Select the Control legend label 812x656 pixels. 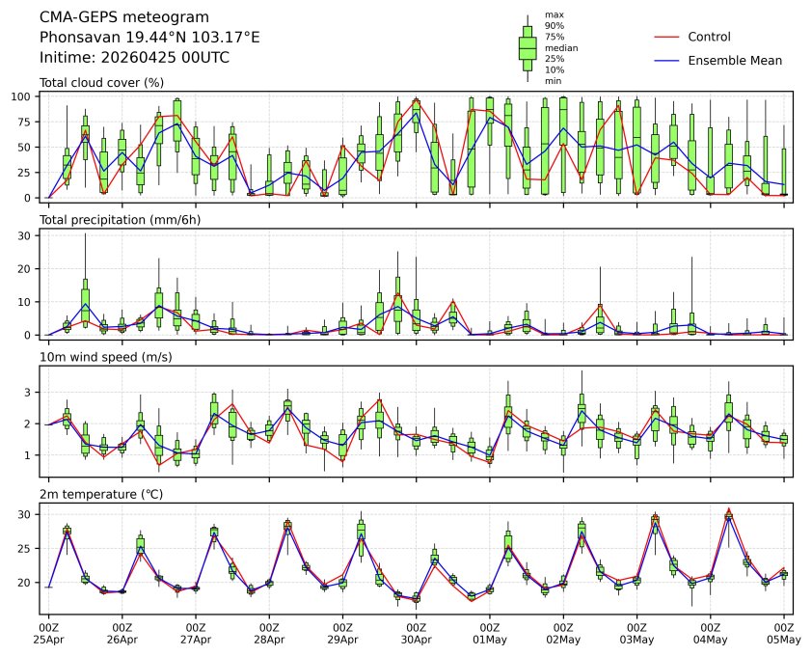pyautogui.click(x=709, y=37)
